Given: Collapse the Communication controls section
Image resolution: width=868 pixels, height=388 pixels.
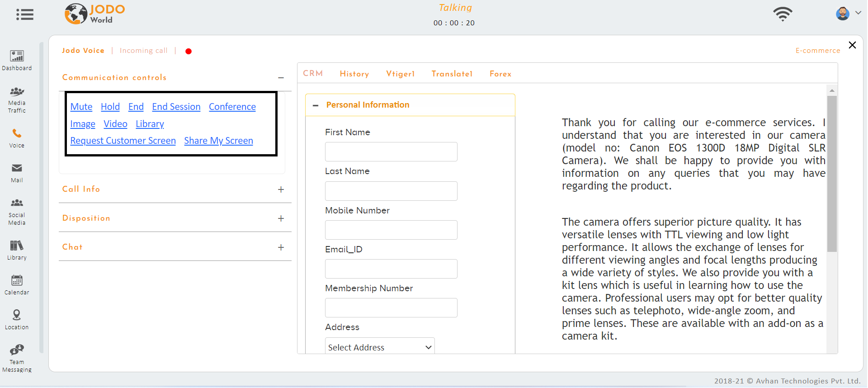Looking at the screenshot, I should point(281,78).
